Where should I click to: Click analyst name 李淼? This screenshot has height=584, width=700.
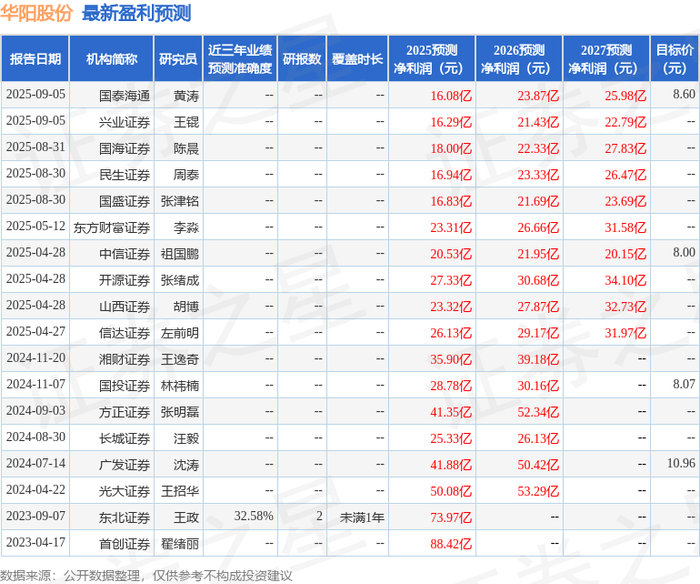pyautogui.click(x=186, y=227)
